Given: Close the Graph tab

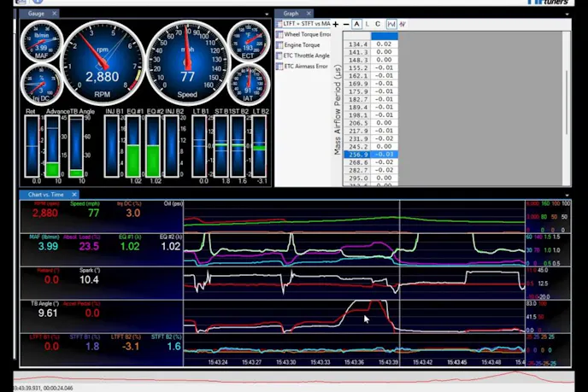Looking at the screenshot, I should coord(308,14).
